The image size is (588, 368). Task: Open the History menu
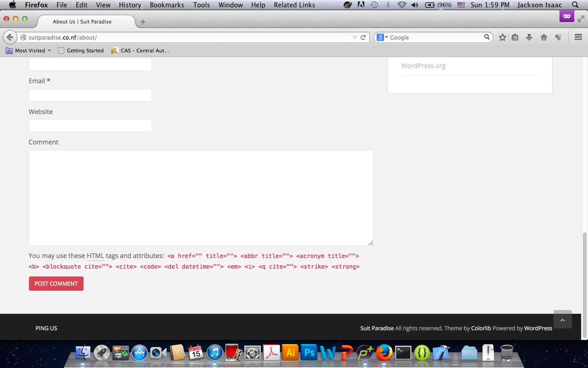click(130, 5)
